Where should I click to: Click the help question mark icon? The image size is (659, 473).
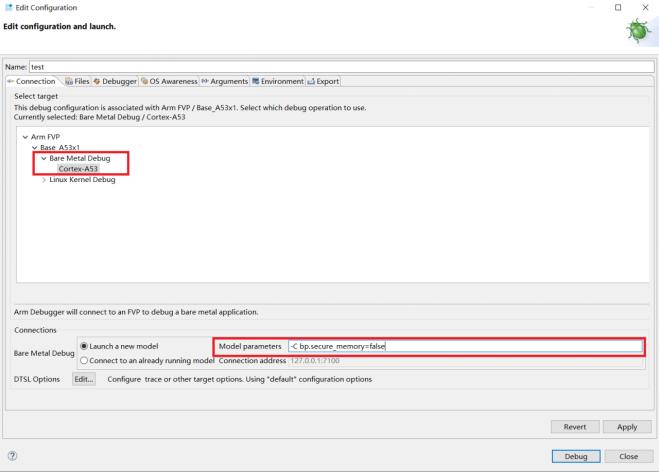12,456
